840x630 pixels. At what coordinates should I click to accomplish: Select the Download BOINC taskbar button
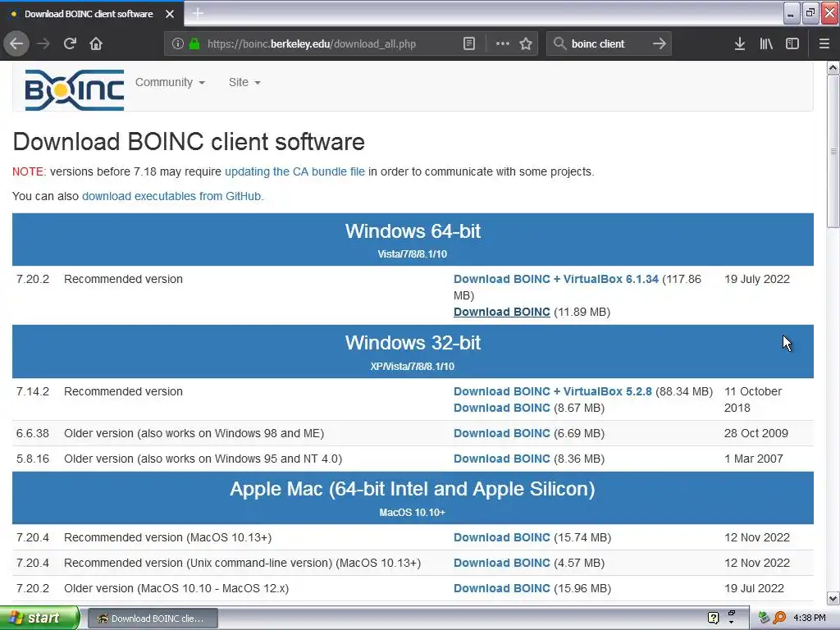(x=153, y=619)
